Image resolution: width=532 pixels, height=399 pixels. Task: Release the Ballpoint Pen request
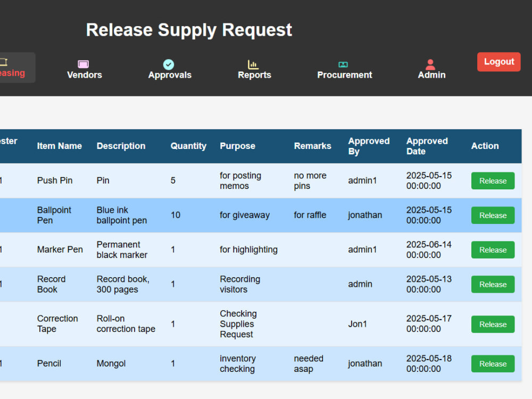pyautogui.click(x=493, y=215)
